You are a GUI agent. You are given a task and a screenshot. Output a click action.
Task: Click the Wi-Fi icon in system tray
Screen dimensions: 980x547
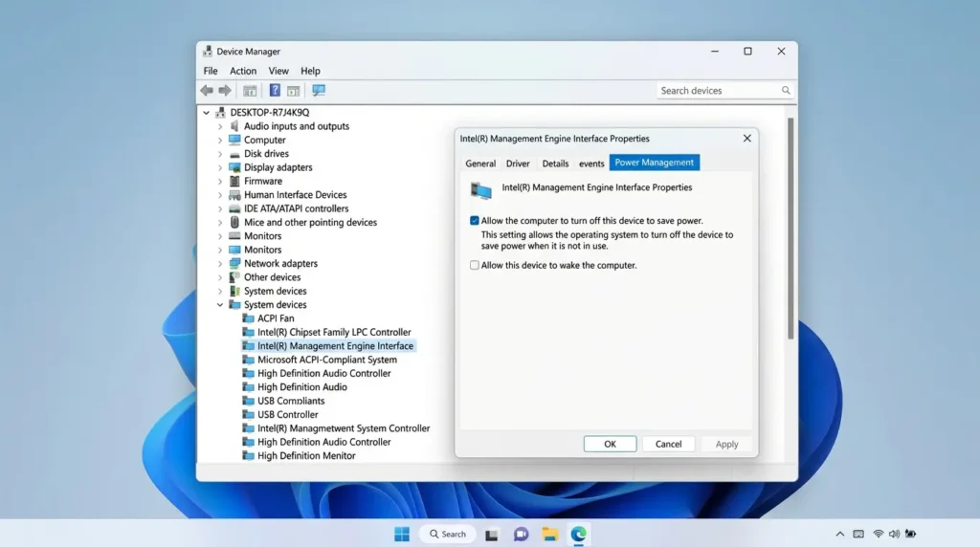pos(879,534)
